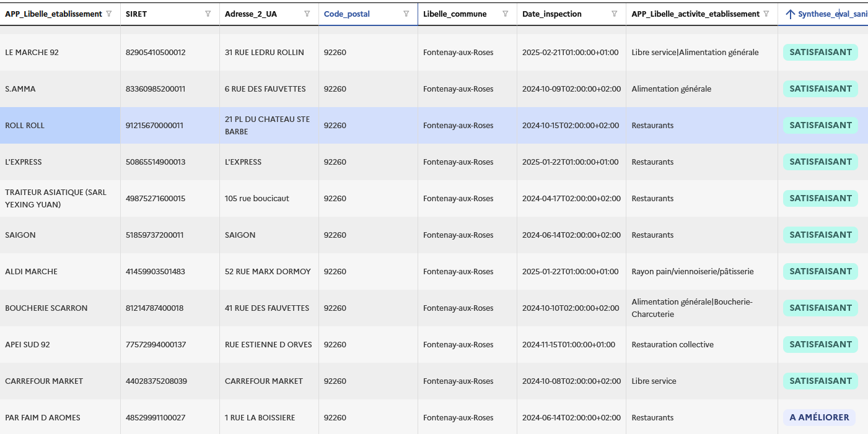Open filter icon in Libelle_commune column
The image size is (868, 434).
click(505, 14)
